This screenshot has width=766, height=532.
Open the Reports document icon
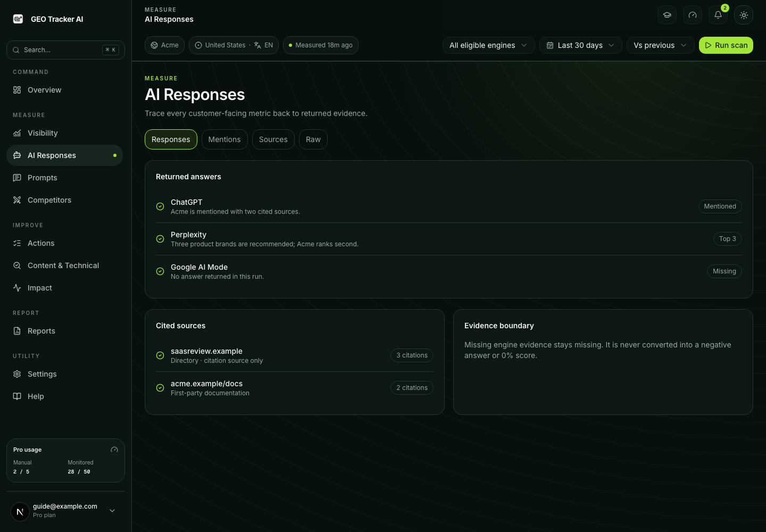click(x=17, y=331)
